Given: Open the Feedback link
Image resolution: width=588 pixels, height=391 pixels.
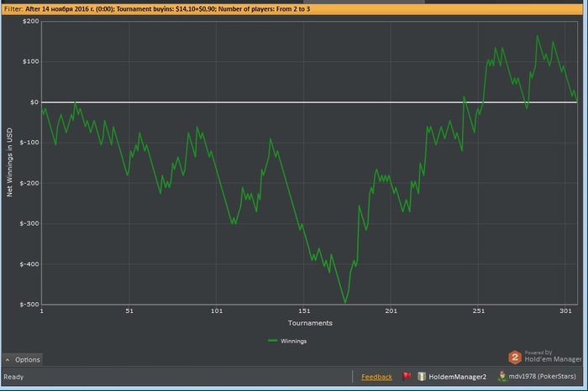Looking at the screenshot, I should [376, 377].
